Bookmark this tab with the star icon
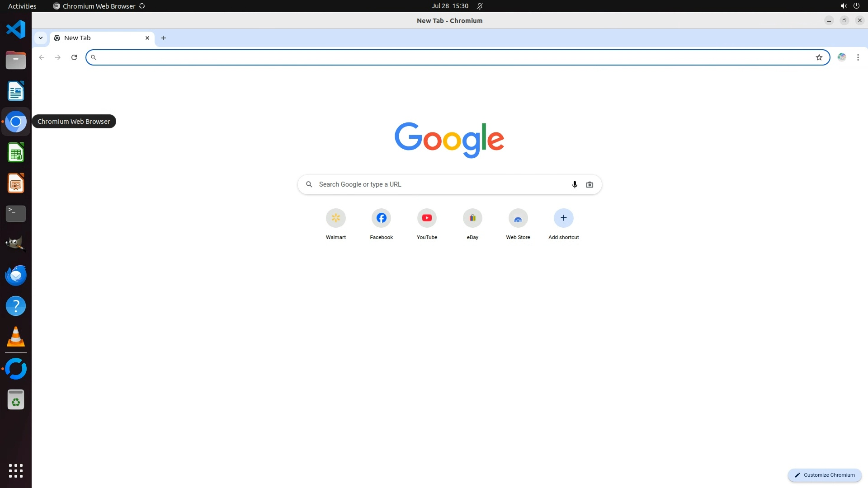The width and height of the screenshot is (868, 488). [x=819, y=57]
